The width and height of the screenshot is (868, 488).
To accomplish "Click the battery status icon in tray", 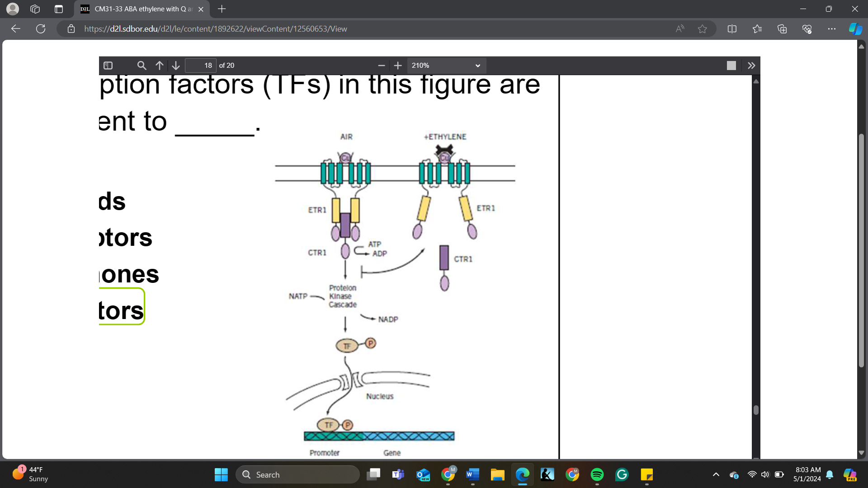I will (x=779, y=474).
